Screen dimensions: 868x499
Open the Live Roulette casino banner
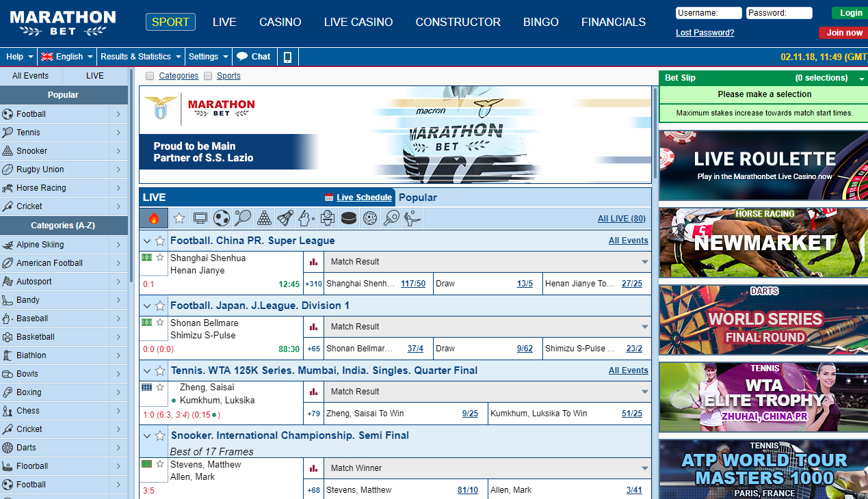click(x=763, y=165)
